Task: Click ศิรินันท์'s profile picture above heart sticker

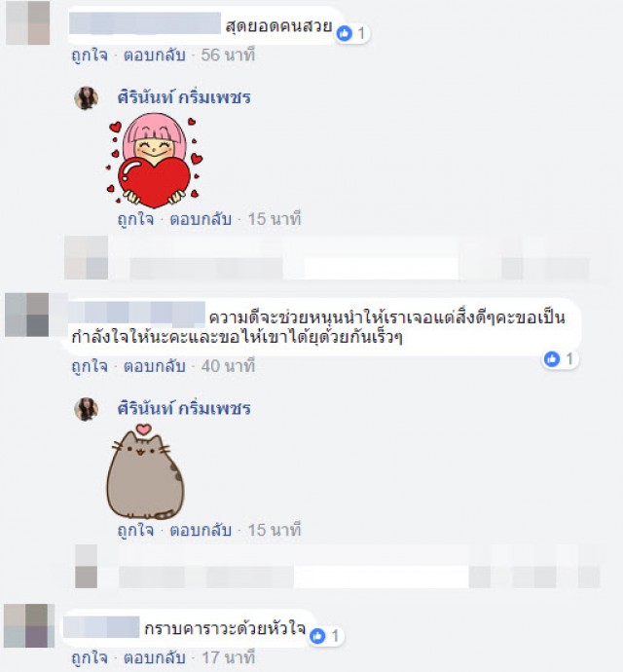Action: (x=86, y=97)
